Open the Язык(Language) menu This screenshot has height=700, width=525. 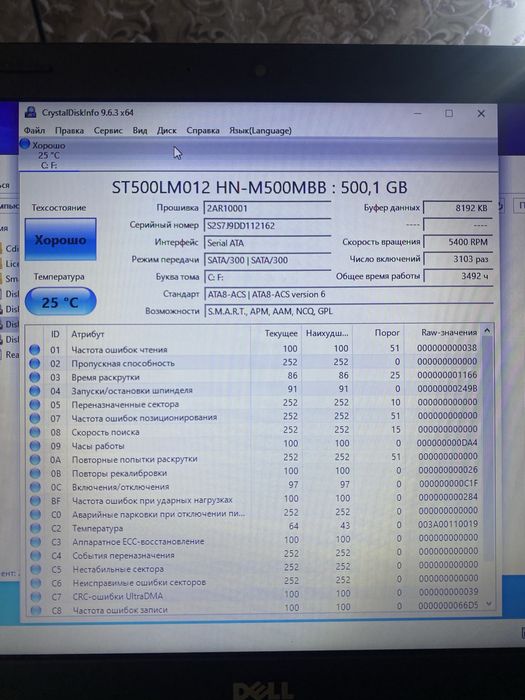pyautogui.click(x=260, y=130)
